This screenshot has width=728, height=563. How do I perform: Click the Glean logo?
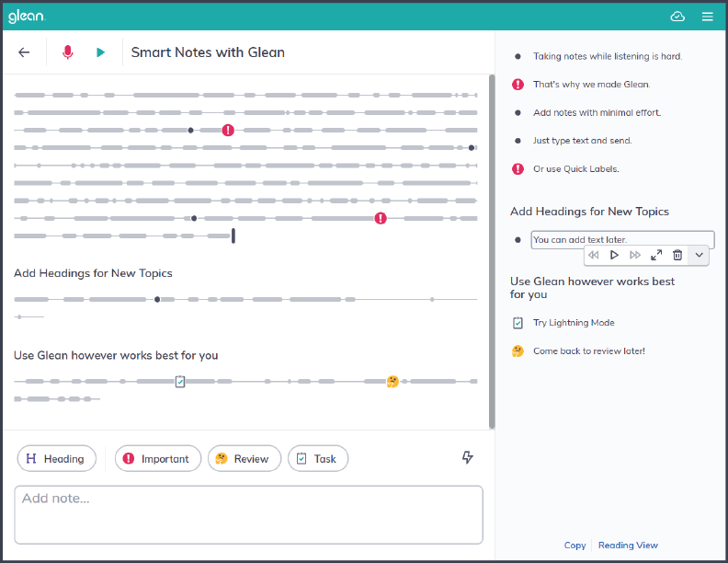click(27, 17)
